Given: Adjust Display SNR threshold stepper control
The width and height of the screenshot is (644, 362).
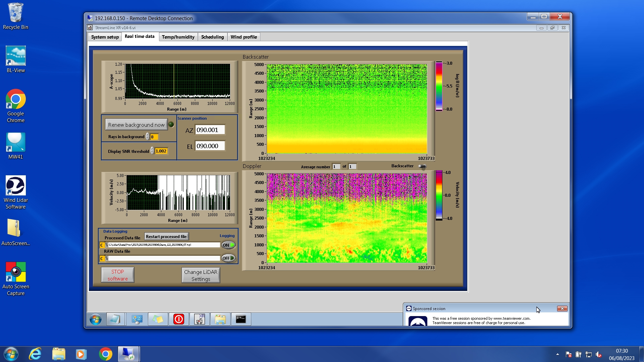Looking at the screenshot, I should pos(152,151).
